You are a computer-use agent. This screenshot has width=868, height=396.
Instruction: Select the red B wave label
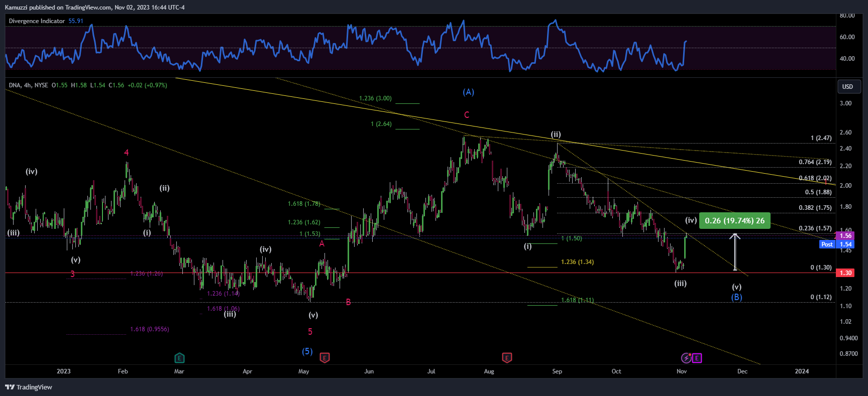tap(348, 302)
